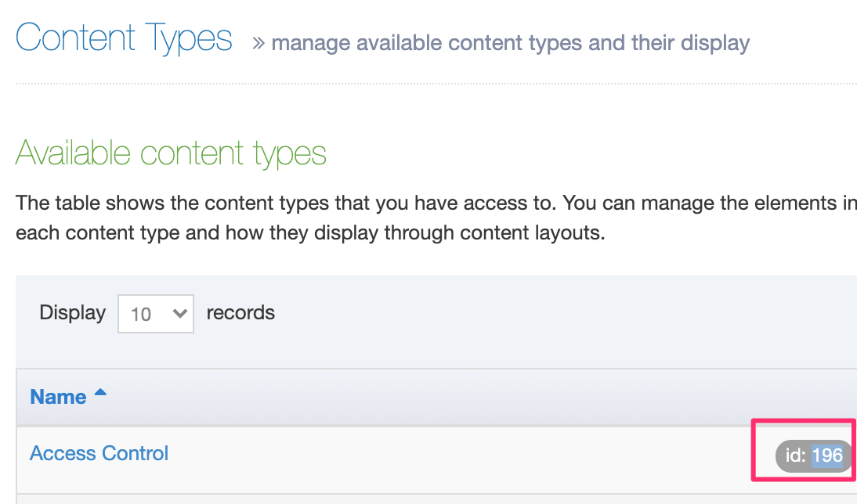
Task: Click the intro sentence starting "The table shows"
Action: coord(392,203)
